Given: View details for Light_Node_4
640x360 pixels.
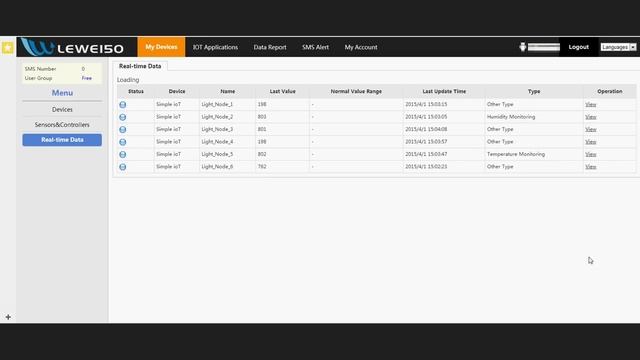Looking at the screenshot, I should tap(591, 142).
